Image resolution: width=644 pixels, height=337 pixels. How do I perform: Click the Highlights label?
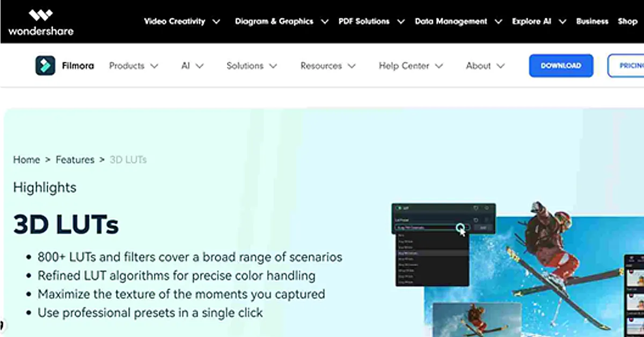pos(45,187)
